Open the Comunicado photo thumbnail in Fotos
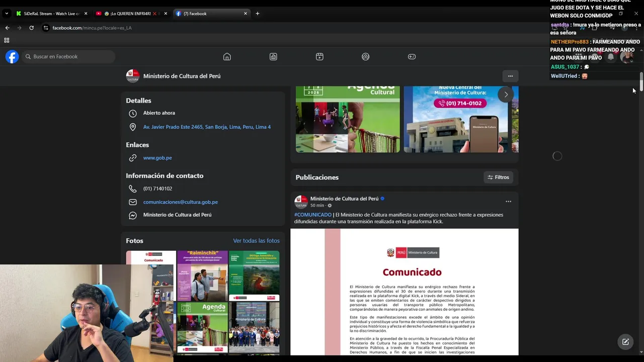644x362 pixels. coord(151,257)
